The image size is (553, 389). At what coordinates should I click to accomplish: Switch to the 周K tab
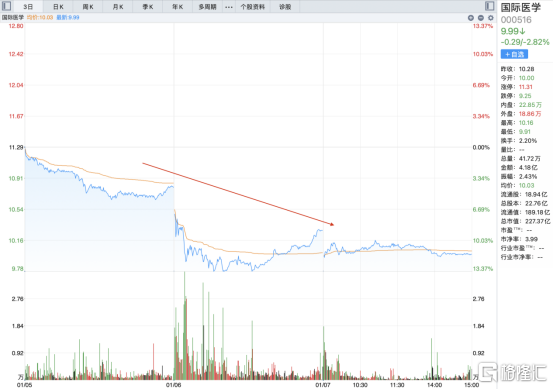pyautogui.click(x=88, y=7)
